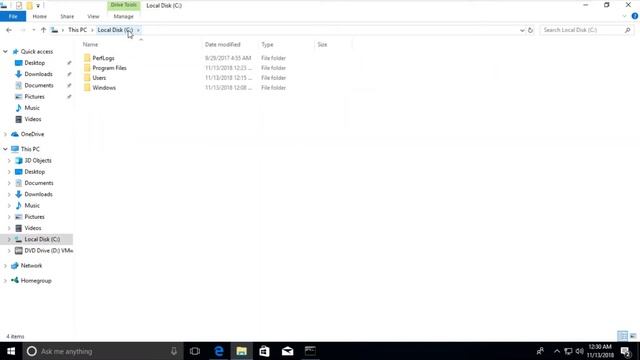Open OneDrive in the navigation pane

point(32,134)
